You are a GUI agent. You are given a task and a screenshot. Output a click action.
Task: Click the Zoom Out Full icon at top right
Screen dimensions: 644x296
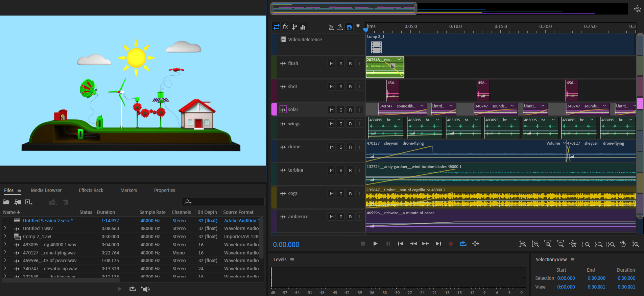(637, 9)
